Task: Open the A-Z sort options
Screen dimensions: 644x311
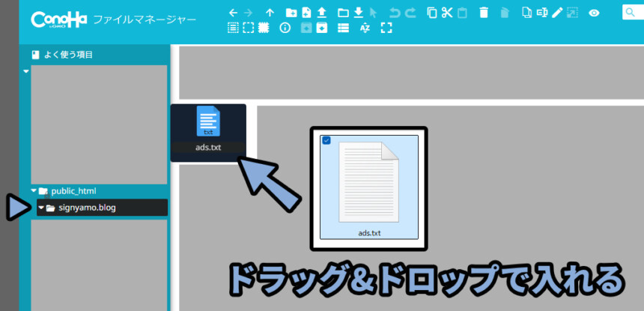Action: 365,28
